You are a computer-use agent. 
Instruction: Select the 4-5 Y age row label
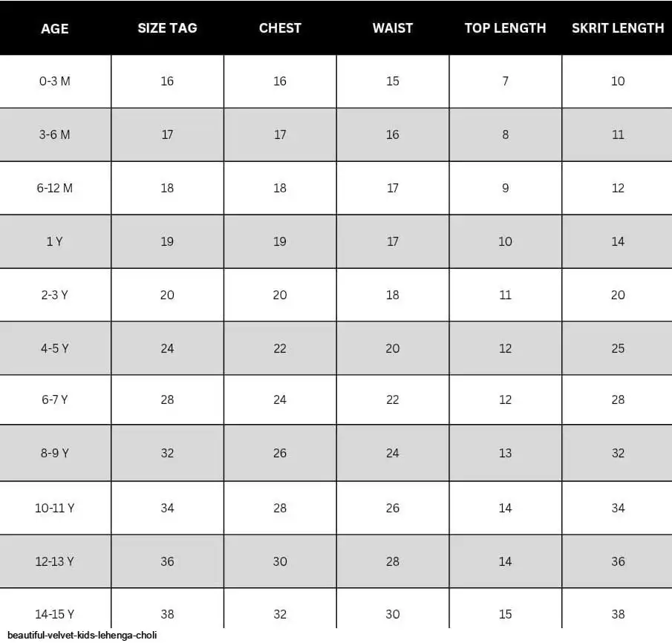click(55, 348)
